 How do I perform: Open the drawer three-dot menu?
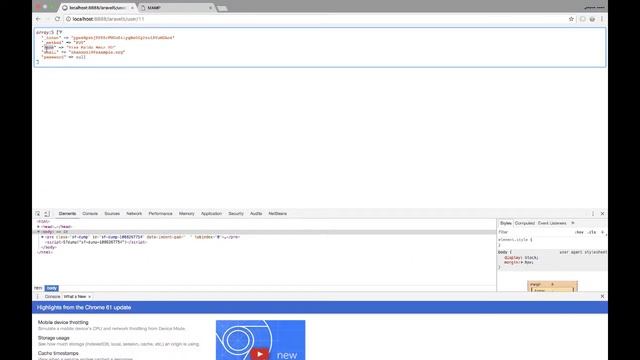coord(38,297)
